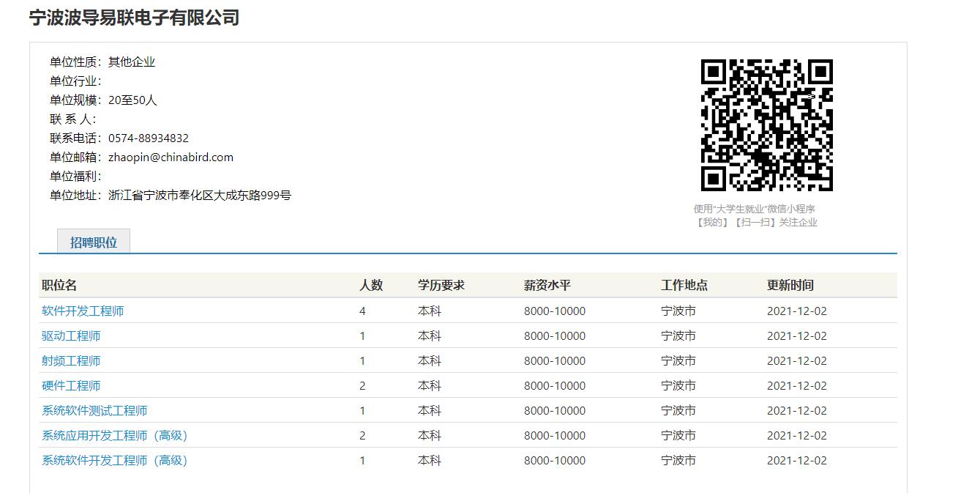The width and height of the screenshot is (980, 493).
Task: Click the 更新时间 column header
Action: pyautogui.click(x=790, y=285)
